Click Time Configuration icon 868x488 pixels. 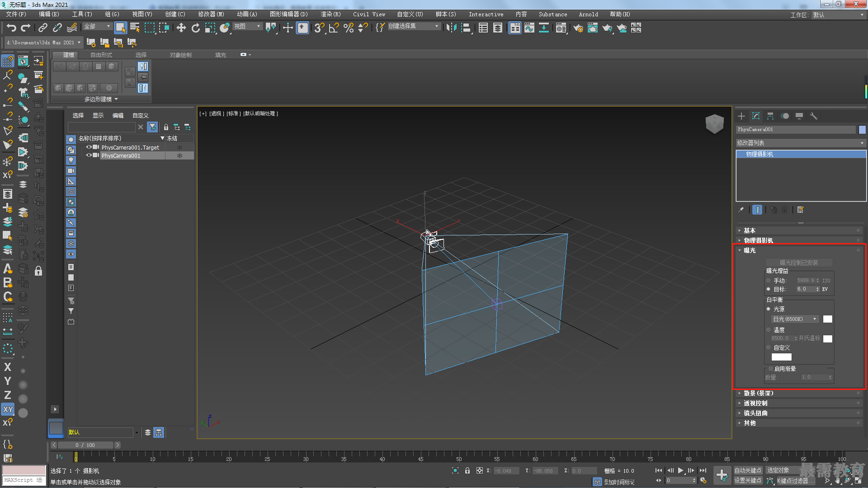[704, 480]
